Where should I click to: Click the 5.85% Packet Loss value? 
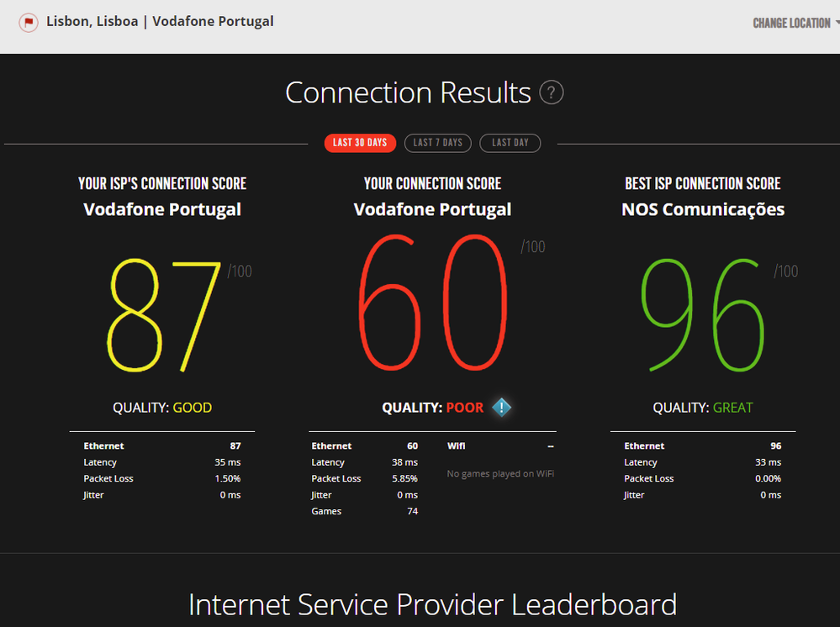[402, 478]
